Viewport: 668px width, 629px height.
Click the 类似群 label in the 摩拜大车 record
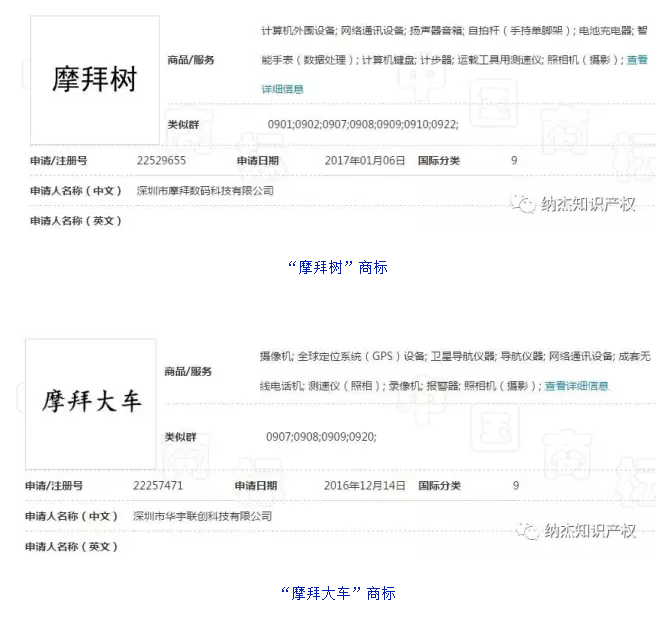[180, 437]
